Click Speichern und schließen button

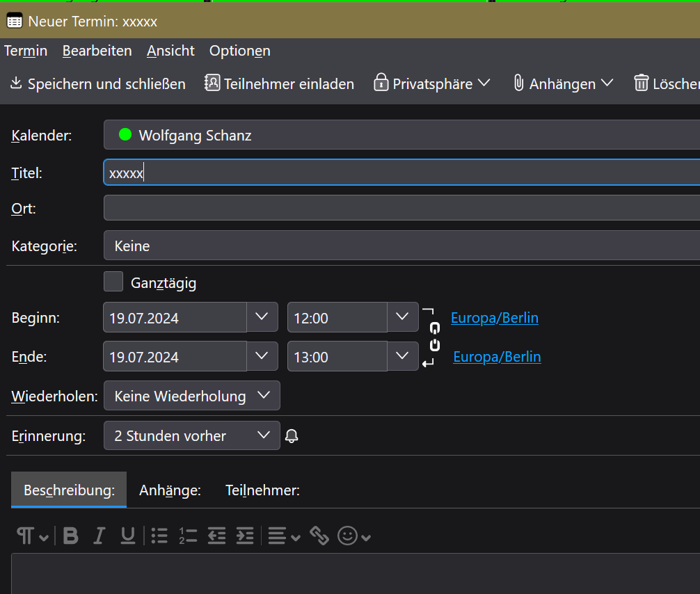point(98,84)
